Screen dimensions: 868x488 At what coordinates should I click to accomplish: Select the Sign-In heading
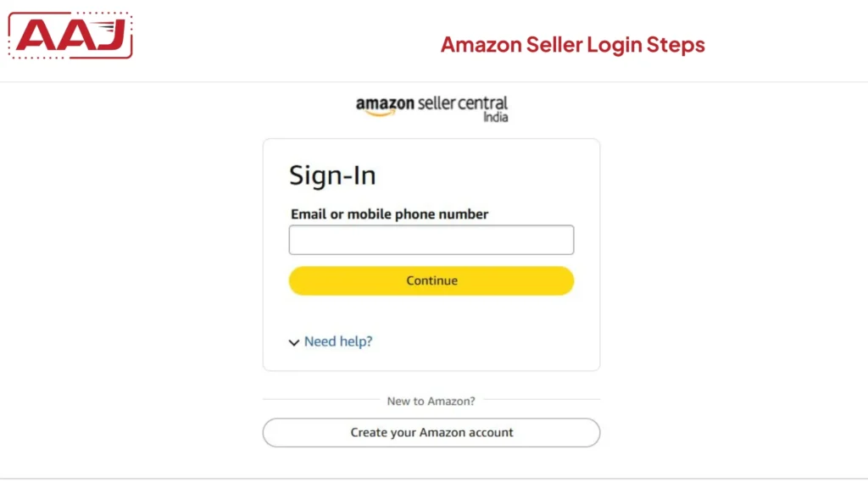(334, 175)
